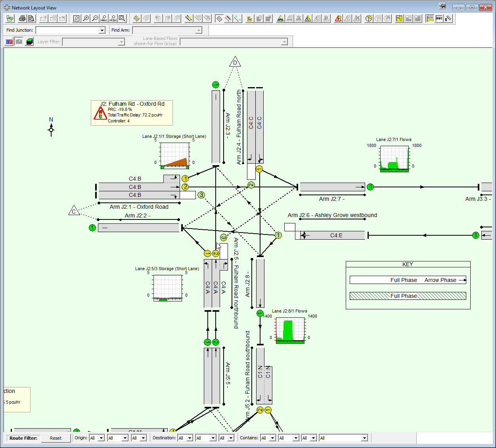Open the Lane-Based Flows Flow Group dropdown
This screenshot has height=448, width=496.
(284, 42)
